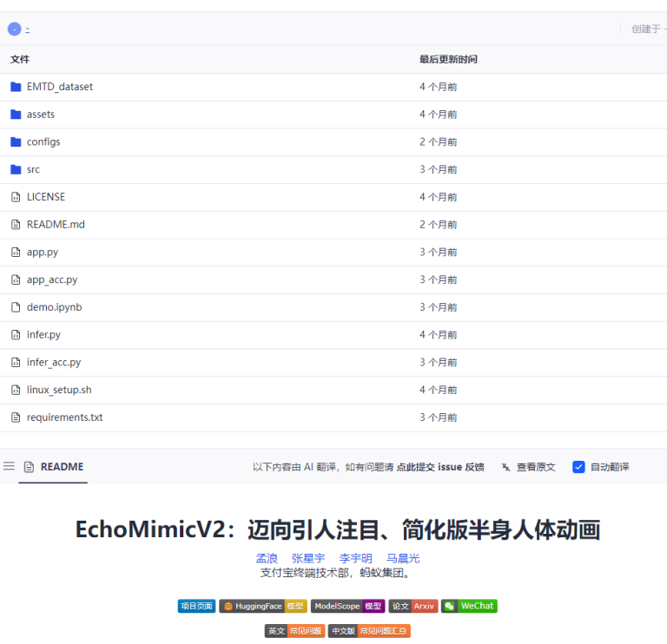Screen dimensions: 667x644
Task: Click '支付宝终端技术部，蚂蚁集团' text
Action: pos(336,573)
